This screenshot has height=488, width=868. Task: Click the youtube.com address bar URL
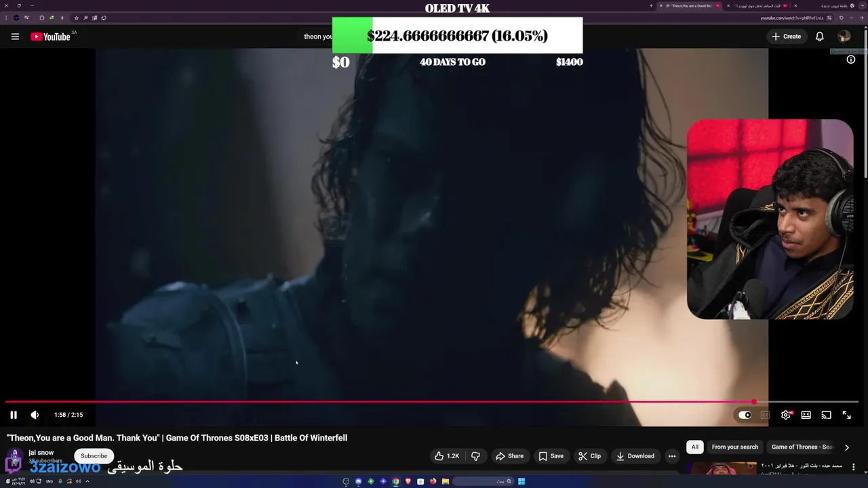point(791,18)
